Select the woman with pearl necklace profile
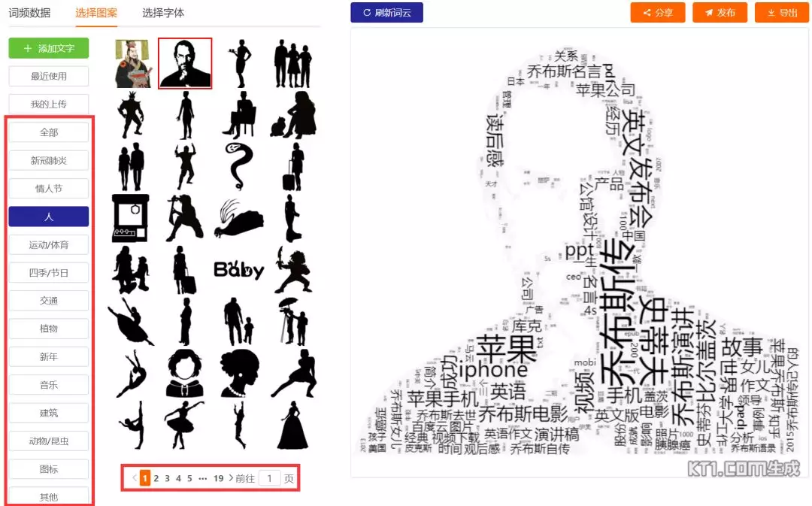812x506 pixels. (239, 373)
